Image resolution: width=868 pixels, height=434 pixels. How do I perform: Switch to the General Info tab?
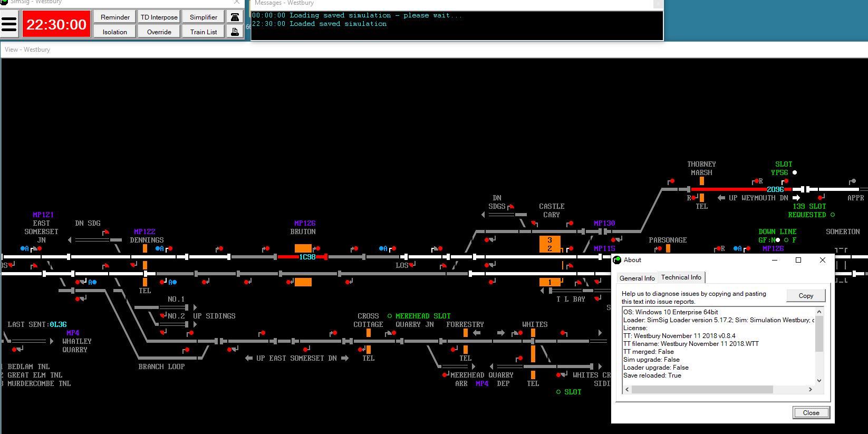pyautogui.click(x=637, y=278)
